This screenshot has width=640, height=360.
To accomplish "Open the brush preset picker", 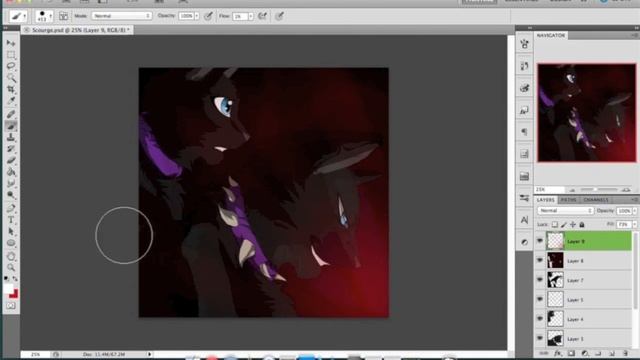I will [44, 16].
